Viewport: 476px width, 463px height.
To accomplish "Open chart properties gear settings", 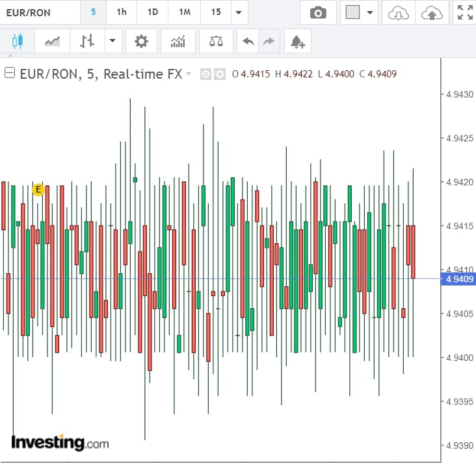I will [141, 42].
